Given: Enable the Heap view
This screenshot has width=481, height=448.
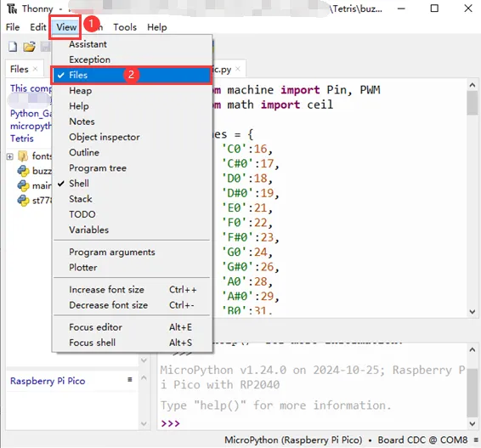Looking at the screenshot, I should click(132, 90).
